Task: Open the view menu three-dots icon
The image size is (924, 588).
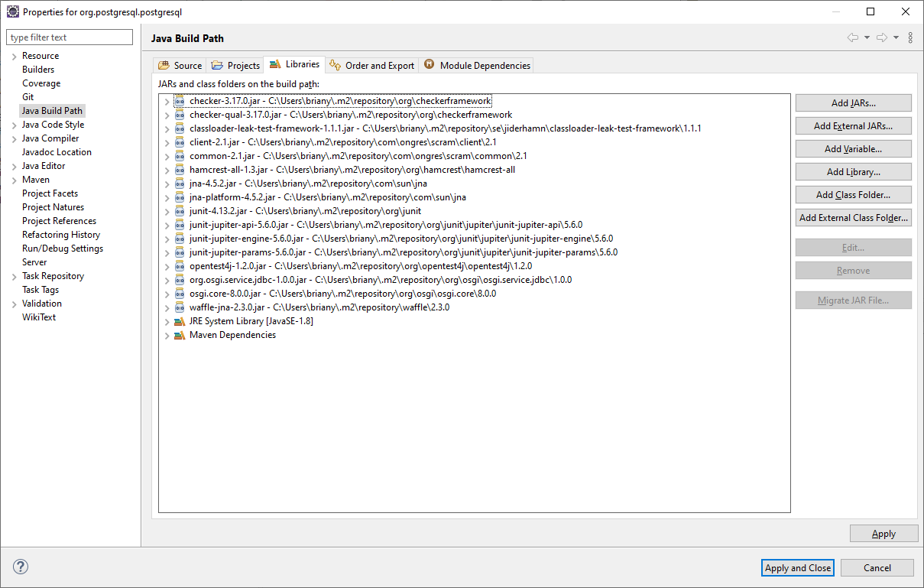Action: click(x=910, y=37)
